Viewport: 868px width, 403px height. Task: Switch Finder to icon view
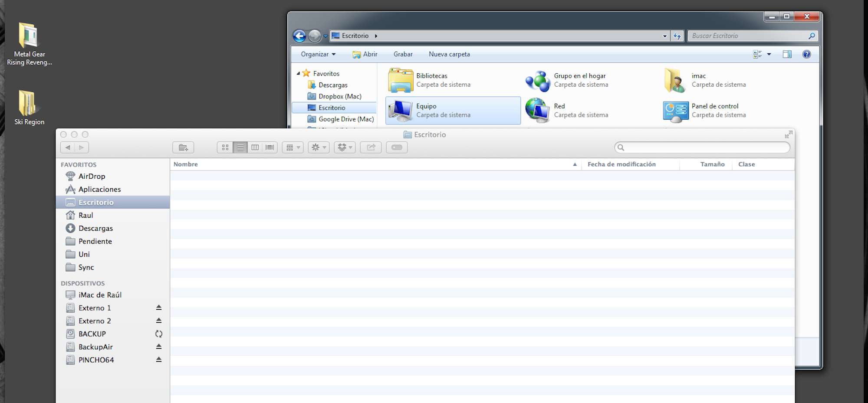coord(225,147)
